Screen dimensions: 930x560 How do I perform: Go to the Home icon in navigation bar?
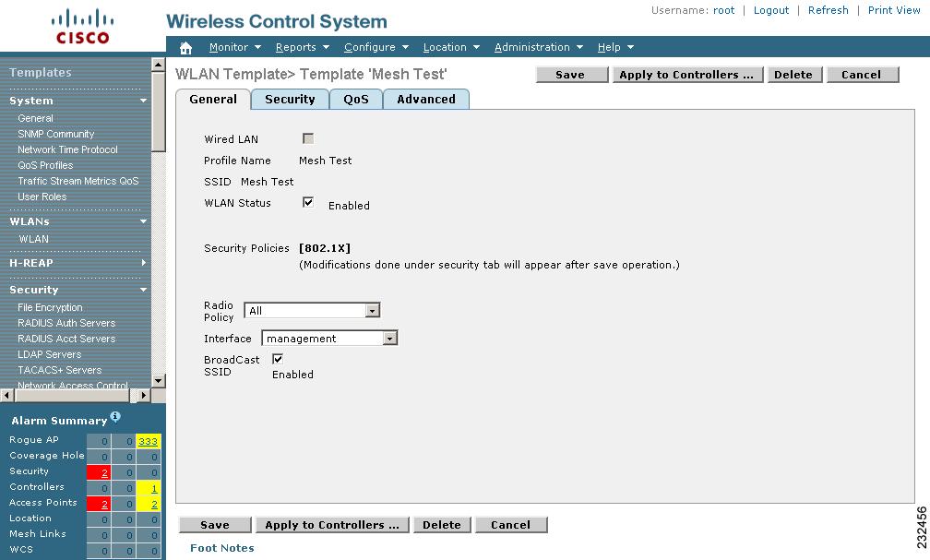[185, 48]
